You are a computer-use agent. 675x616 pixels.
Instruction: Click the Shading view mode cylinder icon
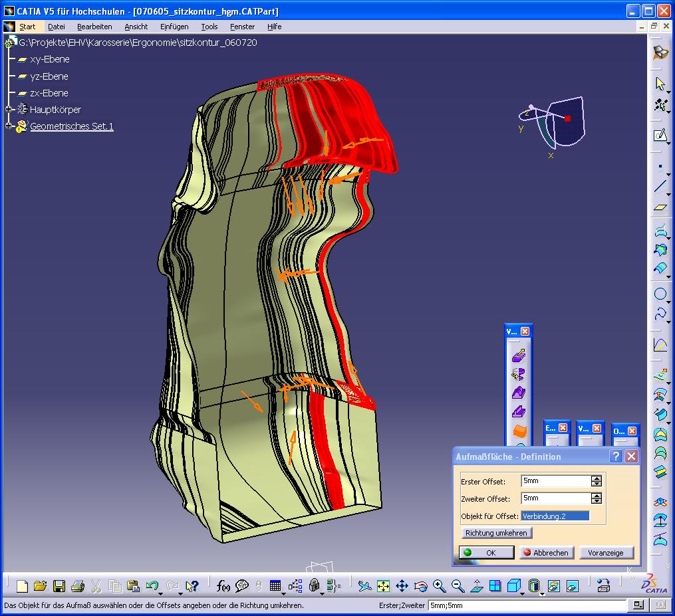point(533,586)
